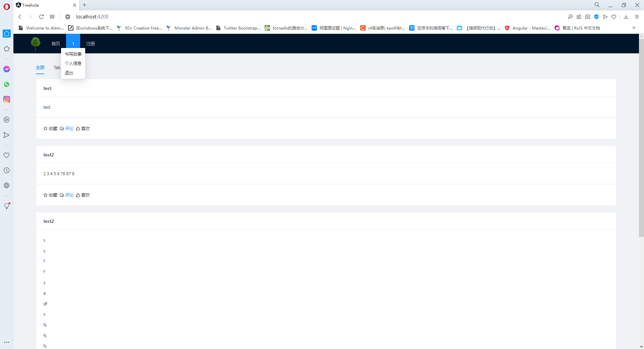Click 收藏 on the 2 3 4 5 post
644x349 pixels.
click(x=50, y=195)
